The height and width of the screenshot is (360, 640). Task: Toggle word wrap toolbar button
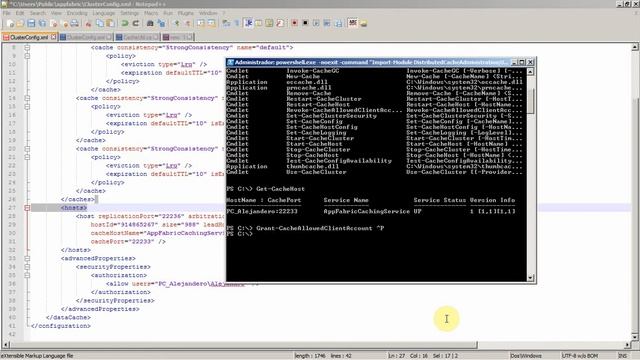(x=226, y=23)
